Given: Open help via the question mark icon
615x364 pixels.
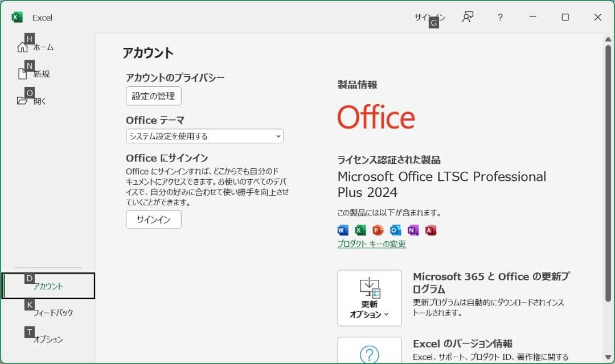Looking at the screenshot, I should pos(500,17).
